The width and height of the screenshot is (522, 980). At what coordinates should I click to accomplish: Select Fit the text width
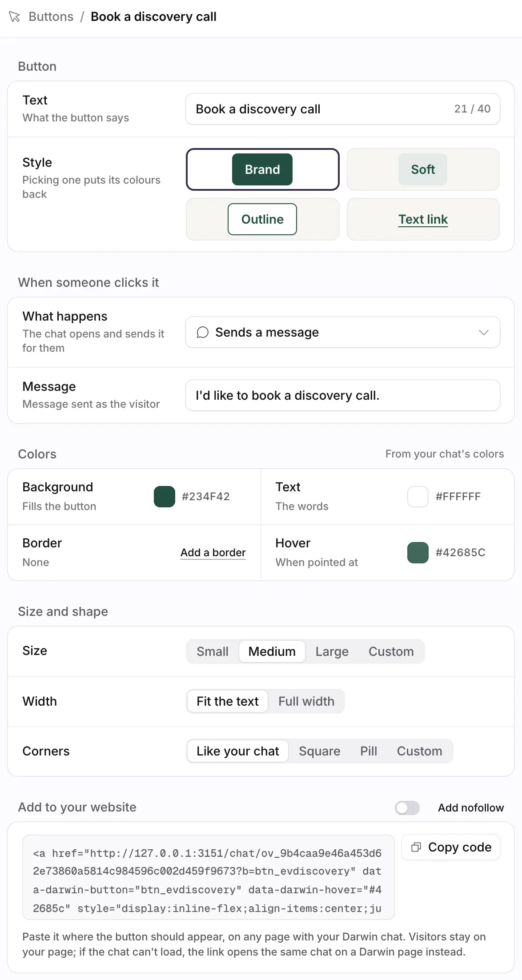(x=228, y=701)
